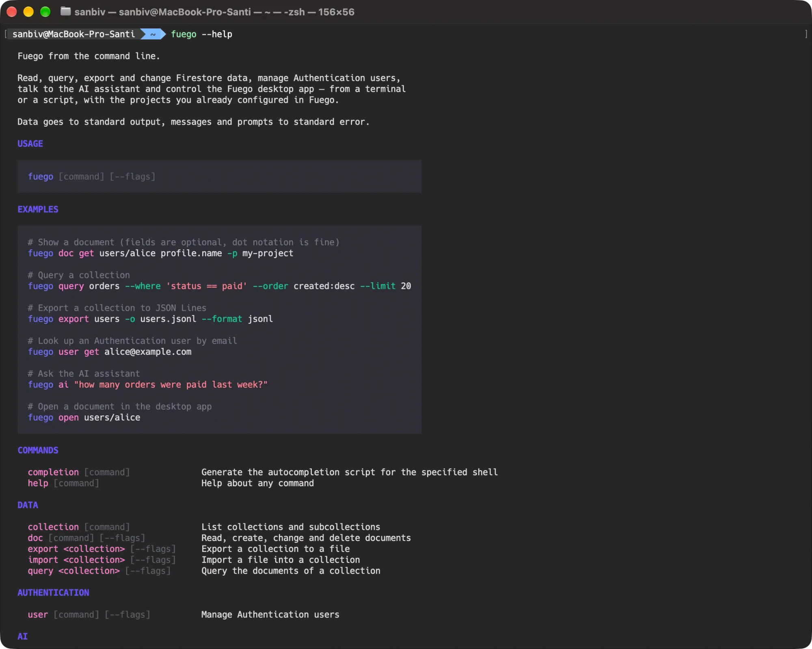812x649 pixels.
Task: Click the comment '# Export a collection to JSON Lines'
Action: click(x=117, y=308)
